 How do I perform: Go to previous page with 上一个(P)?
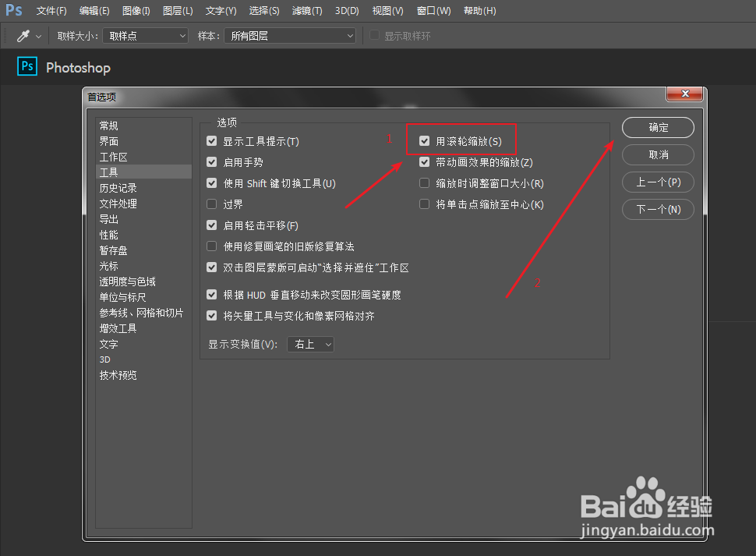click(658, 182)
